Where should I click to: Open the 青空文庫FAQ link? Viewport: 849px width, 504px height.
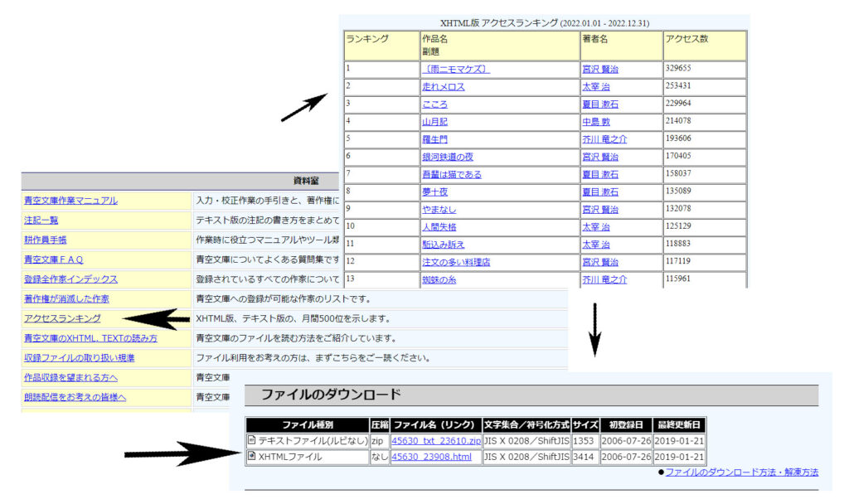[54, 259]
